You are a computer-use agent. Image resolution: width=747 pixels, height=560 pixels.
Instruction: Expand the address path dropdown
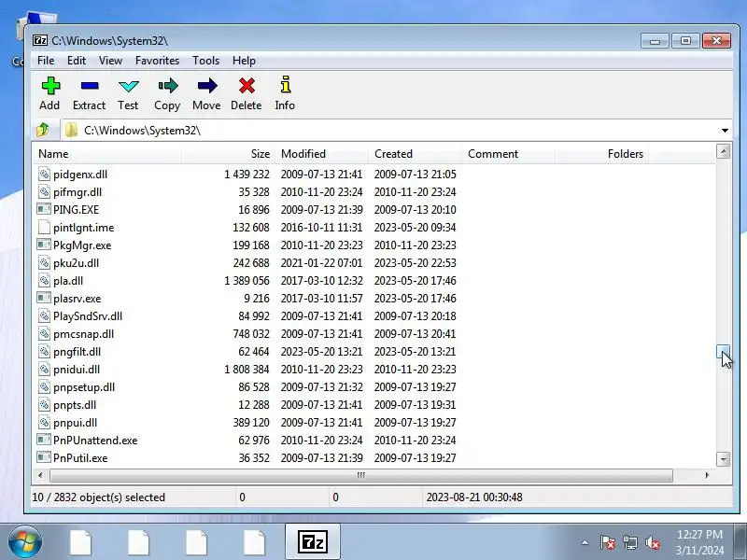(725, 130)
